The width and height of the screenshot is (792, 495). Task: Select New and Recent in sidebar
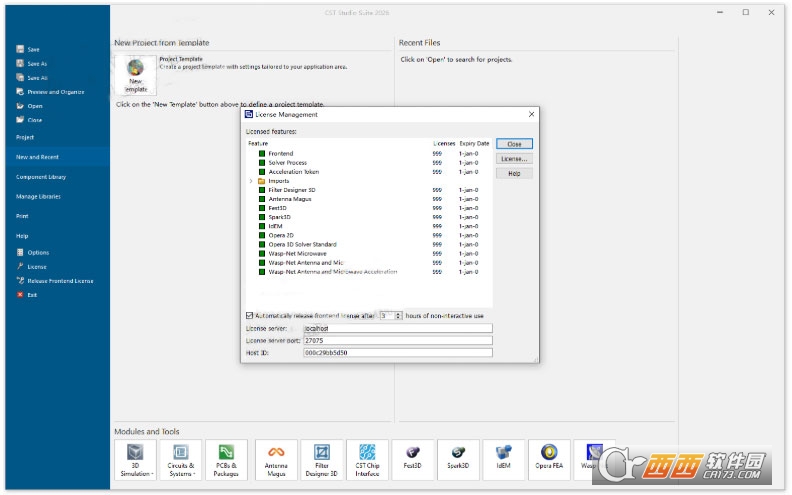(58, 157)
